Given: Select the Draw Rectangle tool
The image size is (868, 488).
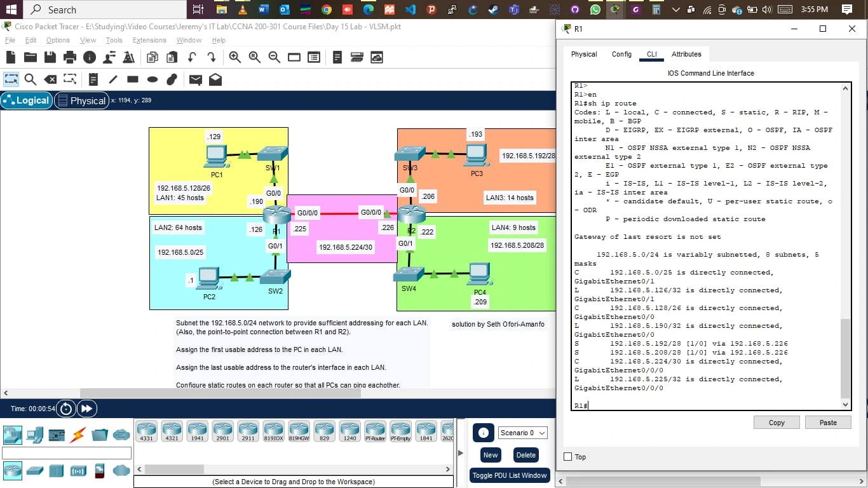Looking at the screenshot, I should pos(133,79).
